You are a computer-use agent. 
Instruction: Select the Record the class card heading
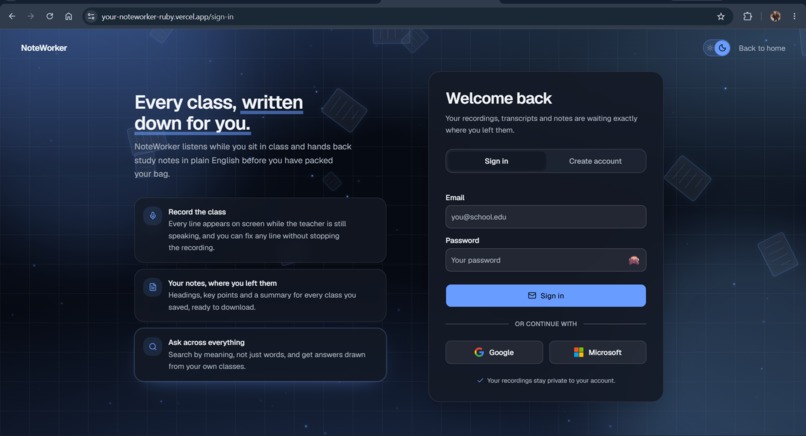(197, 212)
